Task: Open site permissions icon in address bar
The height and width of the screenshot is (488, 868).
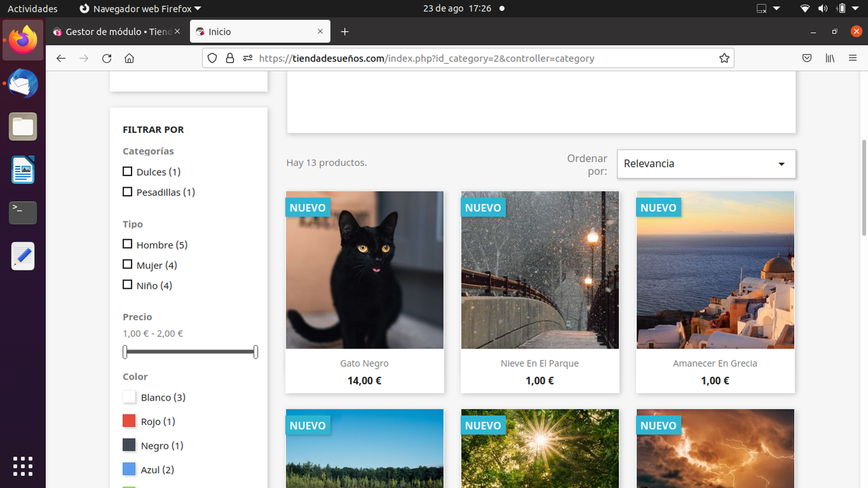Action: pos(248,58)
